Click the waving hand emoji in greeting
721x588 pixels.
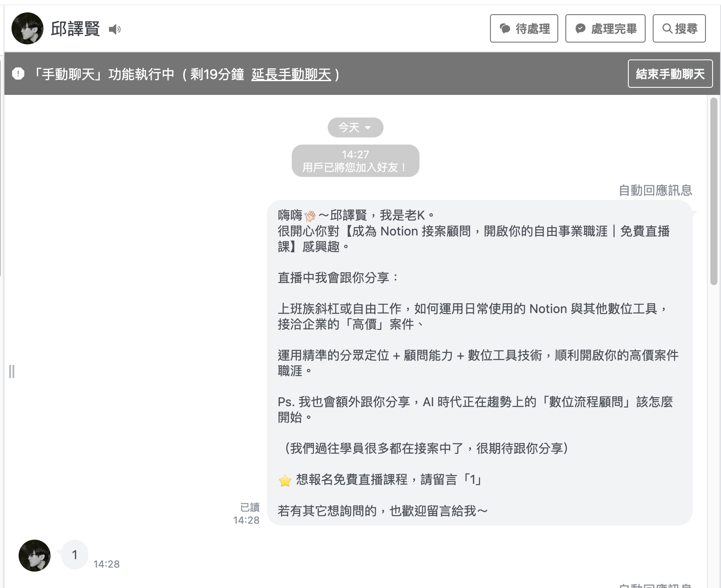tap(310, 216)
